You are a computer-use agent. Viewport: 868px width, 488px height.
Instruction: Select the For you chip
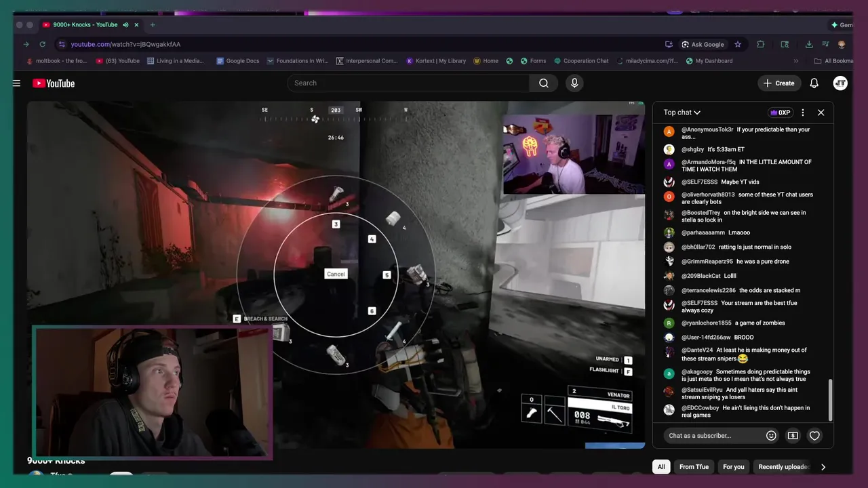tap(733, 467)
